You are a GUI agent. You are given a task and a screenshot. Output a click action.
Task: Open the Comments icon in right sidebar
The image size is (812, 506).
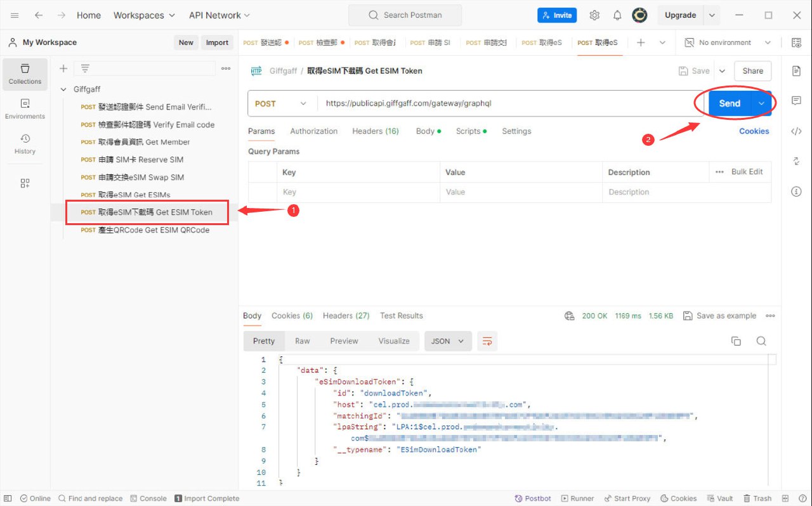click(796, 101)
